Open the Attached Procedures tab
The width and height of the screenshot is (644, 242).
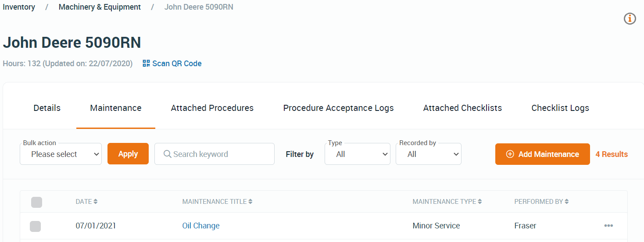[x=212, y=108]
